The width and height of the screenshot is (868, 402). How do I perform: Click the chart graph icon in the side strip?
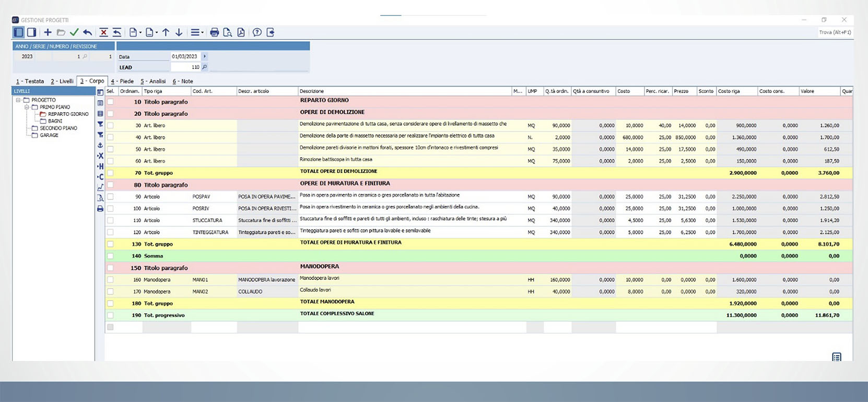(x=100, y=187)
